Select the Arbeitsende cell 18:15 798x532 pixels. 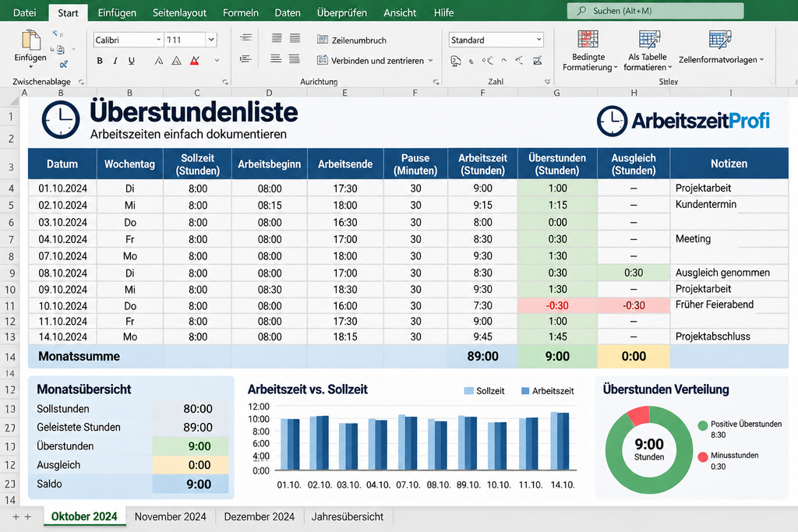tap(345, 336)
